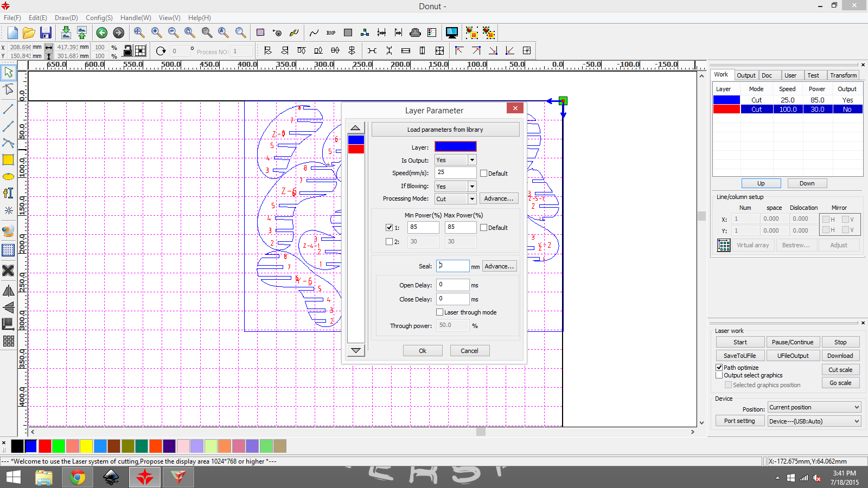Open Google Chrome from the taskbar
The height and width of the screenshot is (488, 868).
click(x=78, y=477)
